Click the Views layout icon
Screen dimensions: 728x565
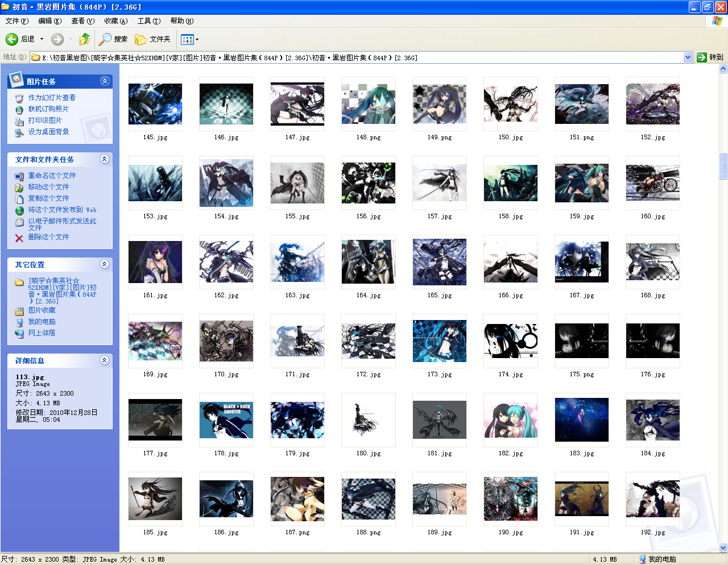pos(187,39)
